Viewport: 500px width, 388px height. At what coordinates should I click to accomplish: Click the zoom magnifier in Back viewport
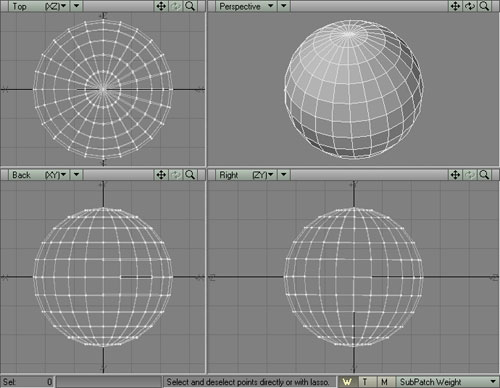190,175
